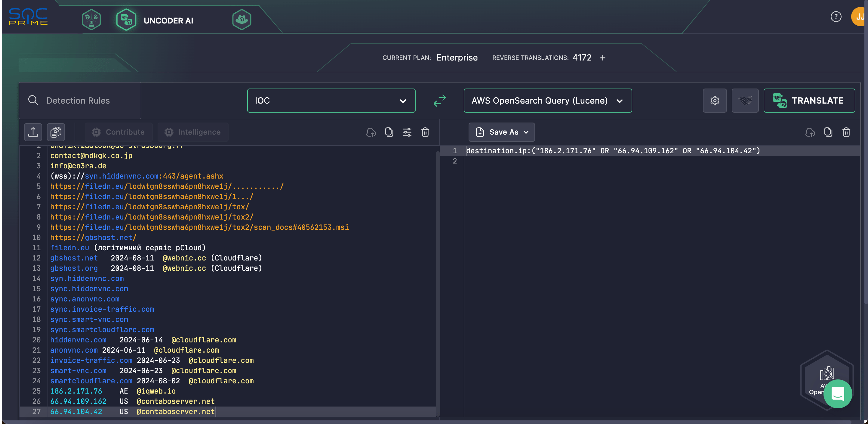The width and height of the screenshot is (868, 424).
Task: Click the settings gear next to the Translate button
Action: pos(714,101)
